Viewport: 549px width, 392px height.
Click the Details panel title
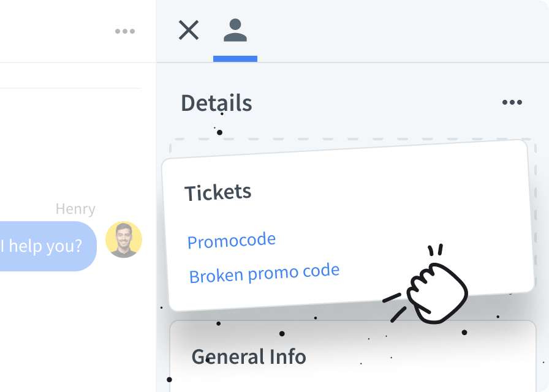tap(216, 103)
